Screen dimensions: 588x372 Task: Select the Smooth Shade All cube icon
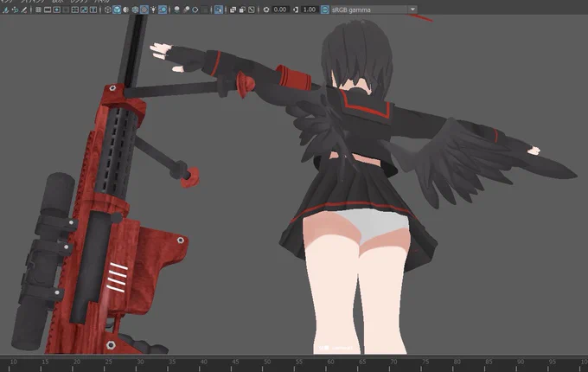(x=117, y=10)
